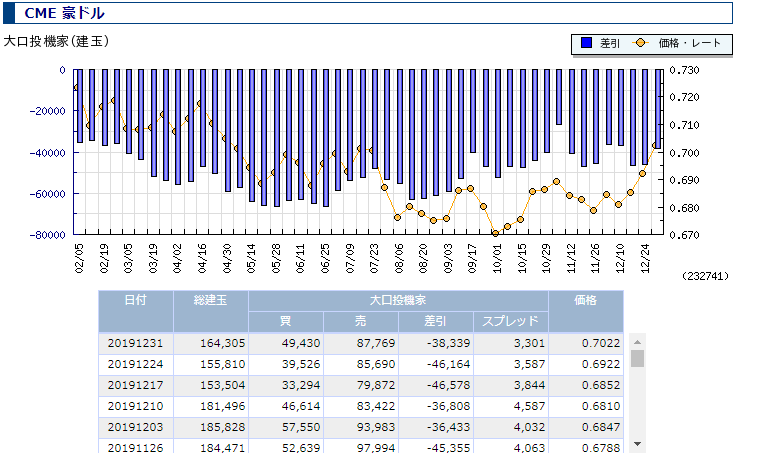Click sell value 93,983
The width and height of the screenshot is (773, 461).
click(x=376, y=427)
